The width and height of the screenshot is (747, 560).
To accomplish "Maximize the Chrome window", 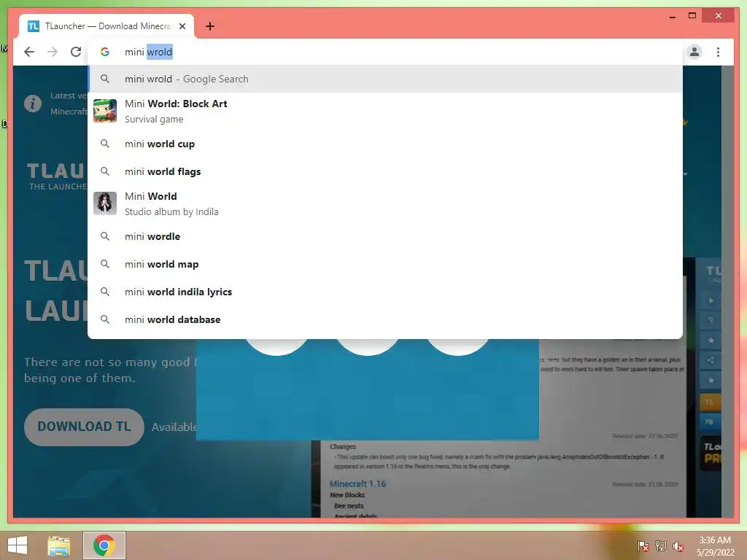I will (692, 16).
